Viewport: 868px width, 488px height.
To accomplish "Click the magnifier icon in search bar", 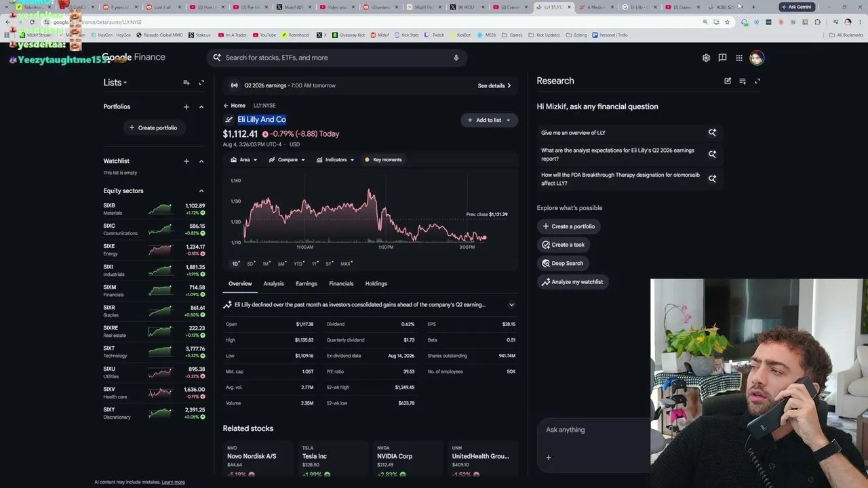I will click(x=217, y=58).
